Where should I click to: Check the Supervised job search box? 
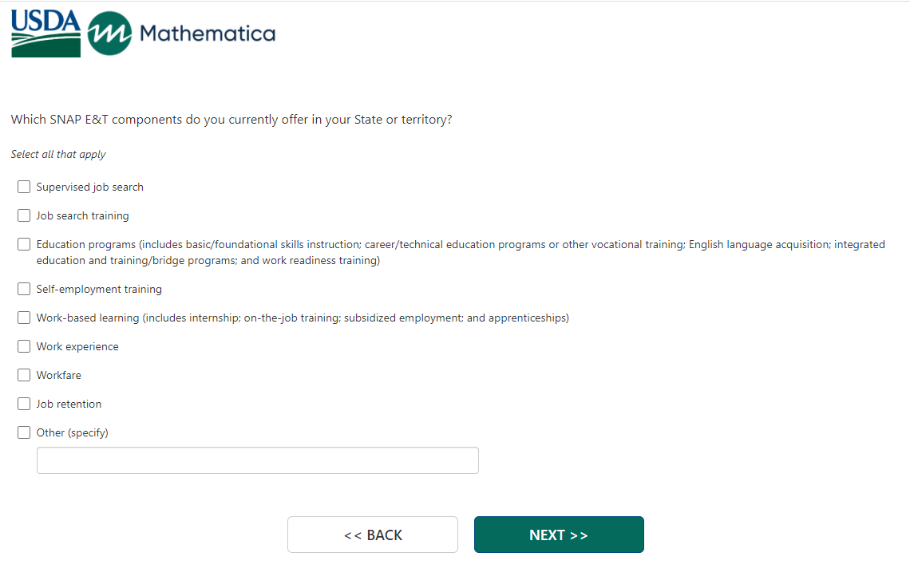pyautogui.click(x=24, y=187)
